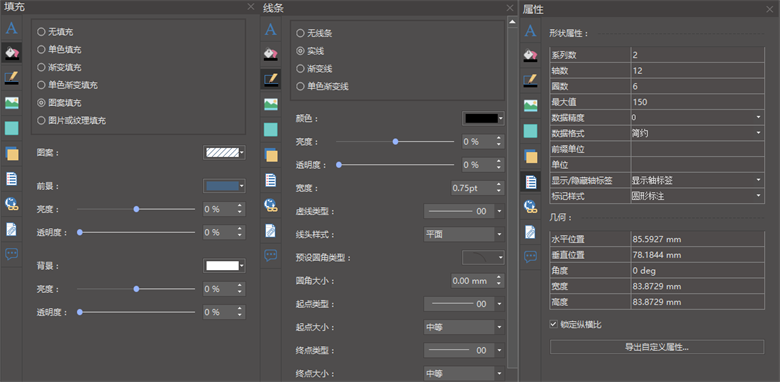
Task: Open 显示/隐藏轴标签 dropdown
Action: tap(697, 180)
